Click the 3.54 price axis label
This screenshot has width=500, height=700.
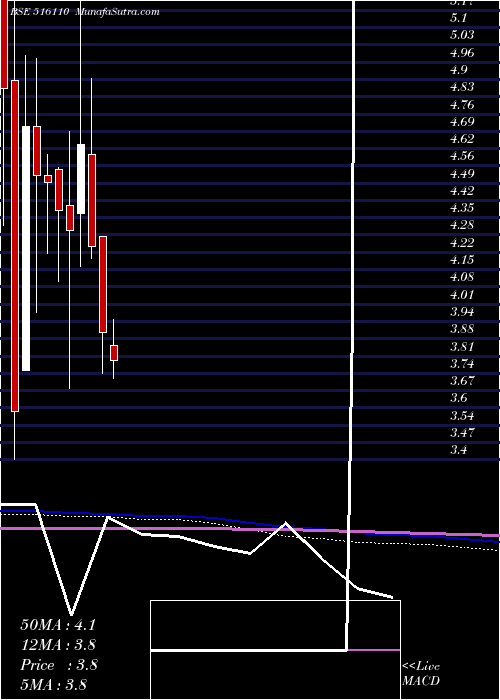(462, 416)
